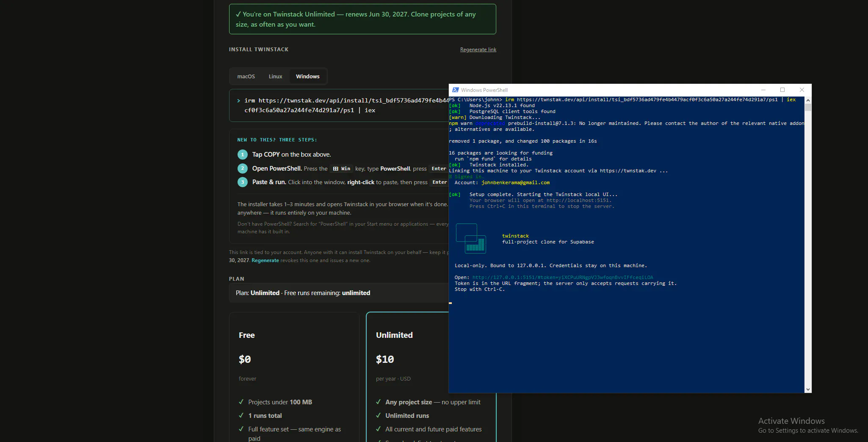Click 'Stop with Ctrl-C.' line in PowerShell
The width and height of the screenshot is (868, 442).
tap(480, 290)
